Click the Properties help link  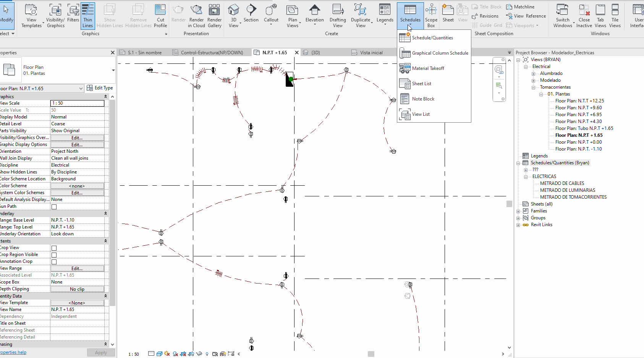(13, 352)
